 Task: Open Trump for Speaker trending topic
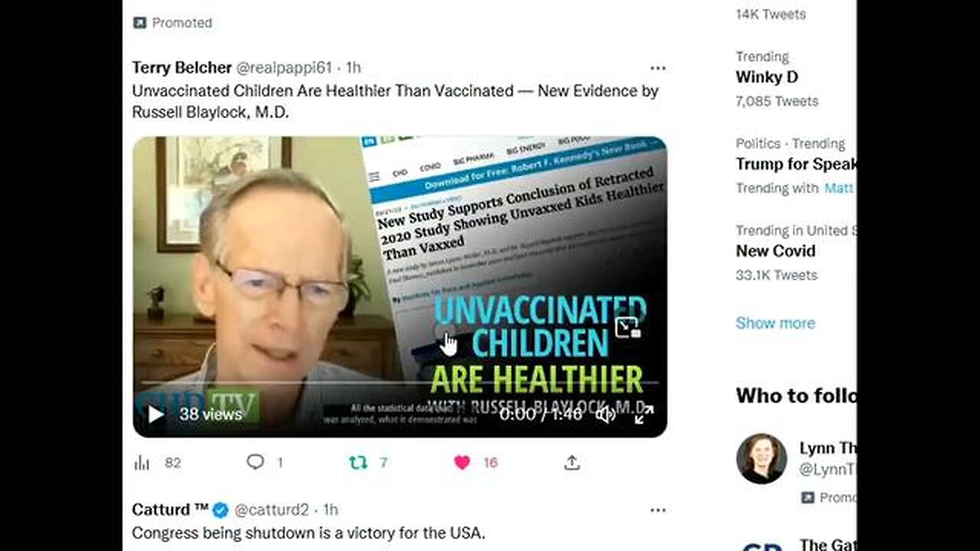pyautogui.click(x=796, y=164)
